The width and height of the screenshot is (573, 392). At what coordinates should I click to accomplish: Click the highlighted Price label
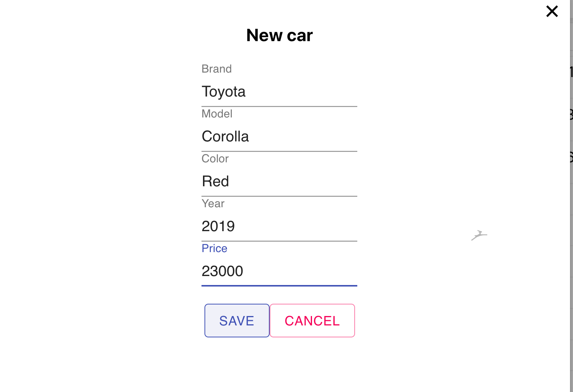tap(214, 248)
